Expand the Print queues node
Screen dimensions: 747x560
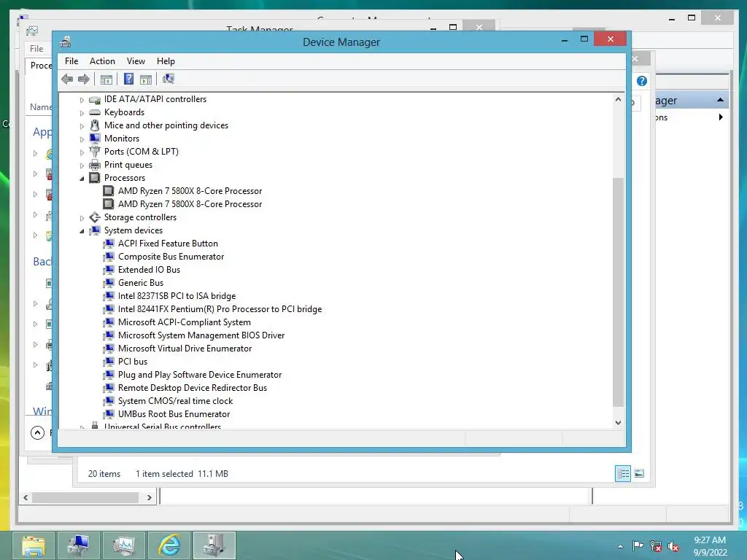point(82,166)
